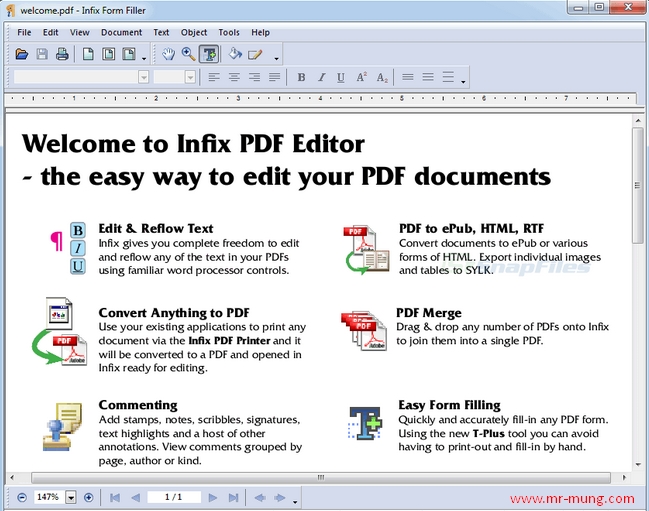This screenshot has height=511, width=649.
Task: Select the single page view icon
Action: [88, 54]
